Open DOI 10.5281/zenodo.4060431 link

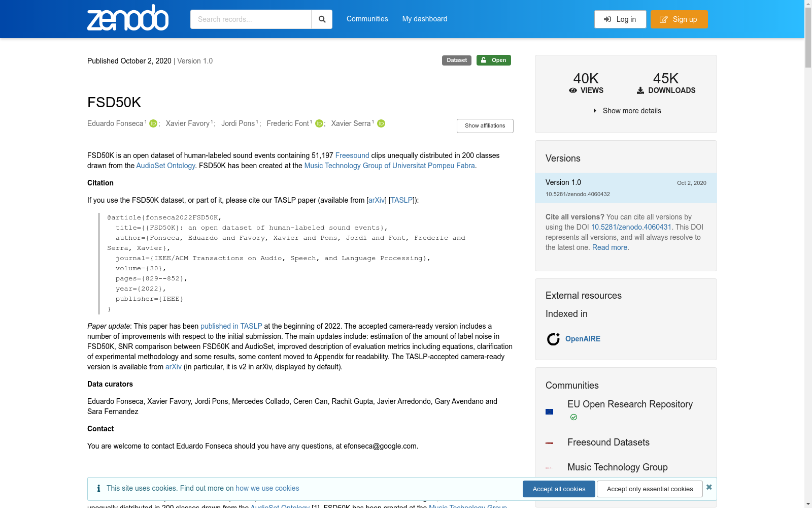631,227
